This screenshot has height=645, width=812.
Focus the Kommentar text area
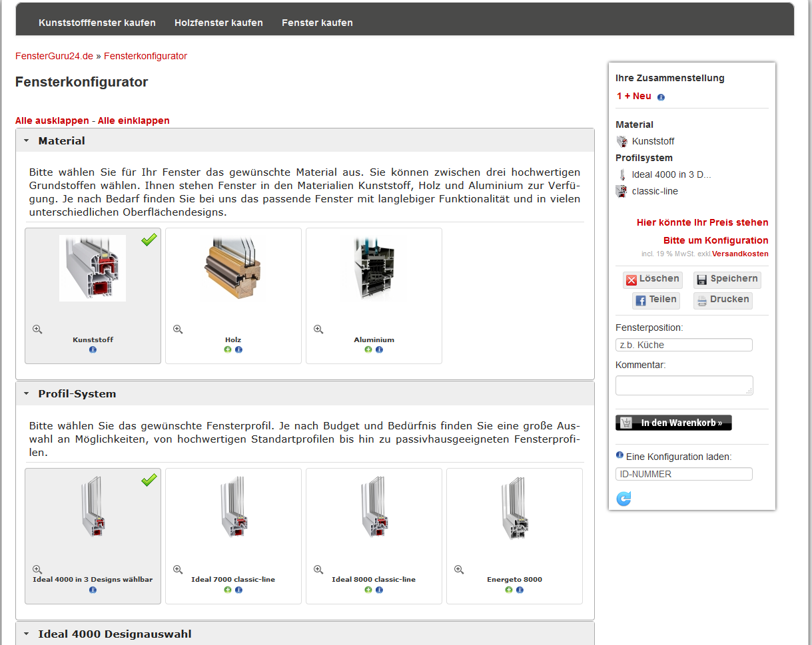tap(684, 385)
